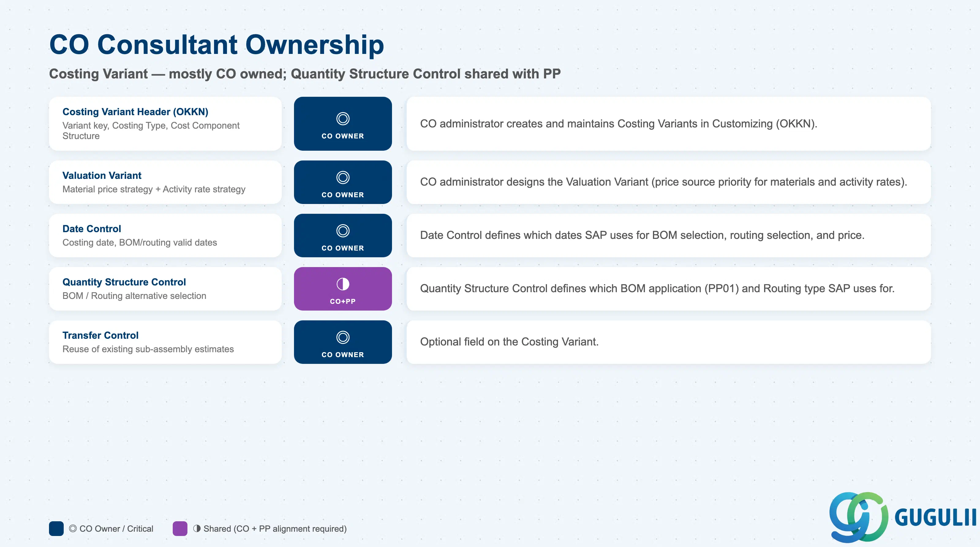
Task: Click "Costing date, BOM/routing valid dates" text
Action: 140,242
